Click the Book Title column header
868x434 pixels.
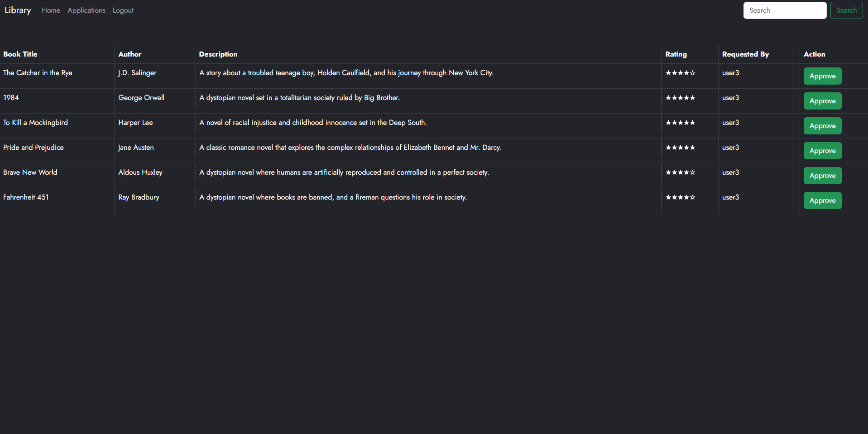point(20,54)
